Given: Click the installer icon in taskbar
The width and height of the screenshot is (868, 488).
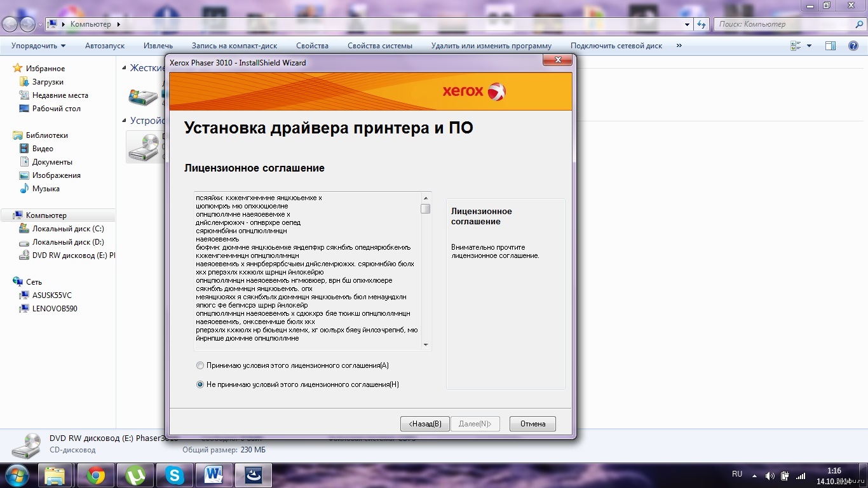Looking at the screenshot, I should pyautogui.click(x=254, y=475).
